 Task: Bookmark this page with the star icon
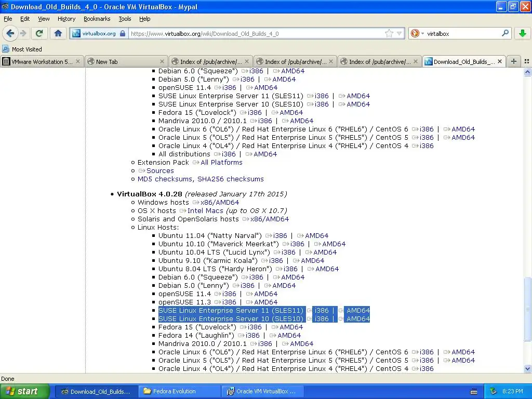tap(389, 33)
